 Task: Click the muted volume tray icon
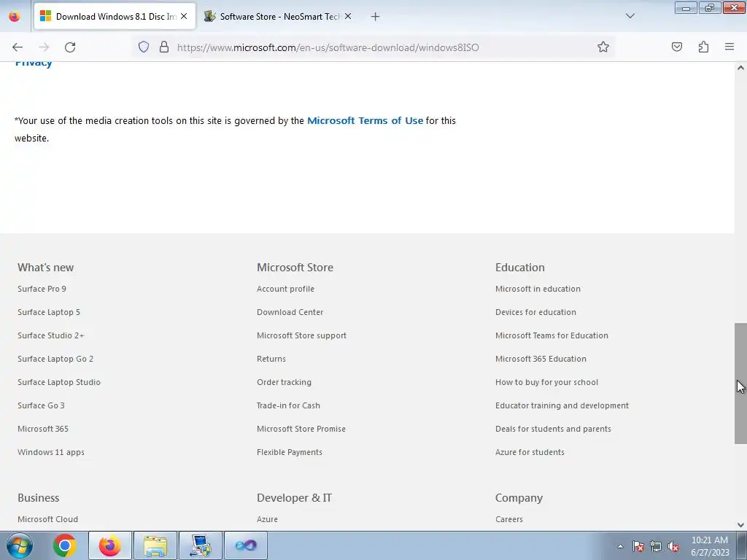pos(673,546)
